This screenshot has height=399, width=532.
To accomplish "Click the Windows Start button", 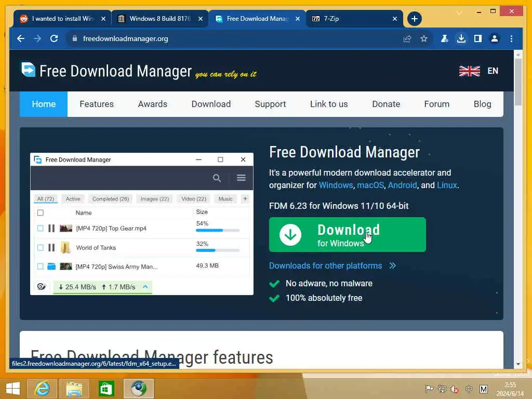I will pos(13,389).
